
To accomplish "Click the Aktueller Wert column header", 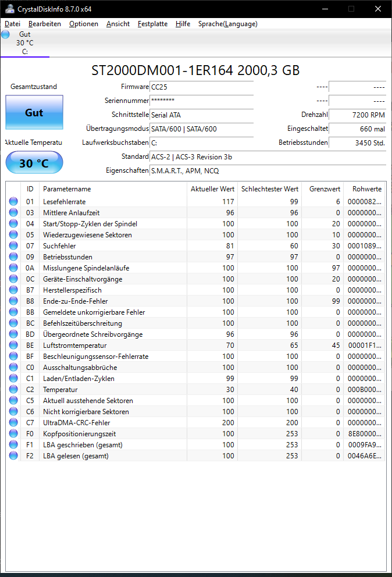I will coord(212,189).
